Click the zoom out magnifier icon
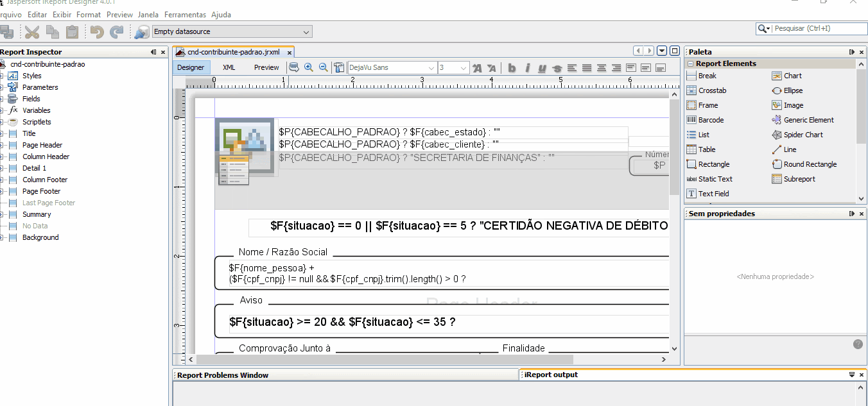Screen dimensions: 868x406 (x=324, y=67)
